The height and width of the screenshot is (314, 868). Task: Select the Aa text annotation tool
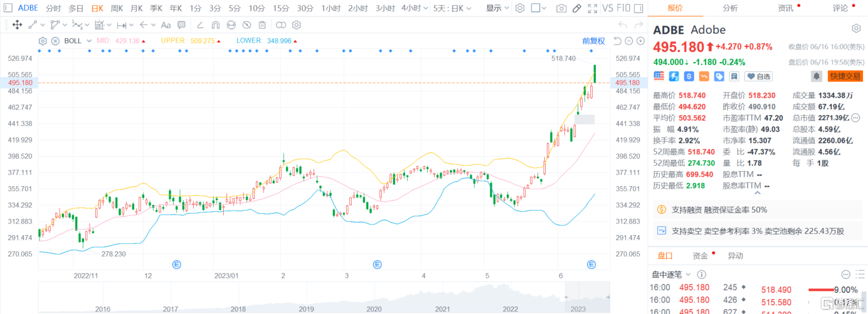click(x=166, y=25)
